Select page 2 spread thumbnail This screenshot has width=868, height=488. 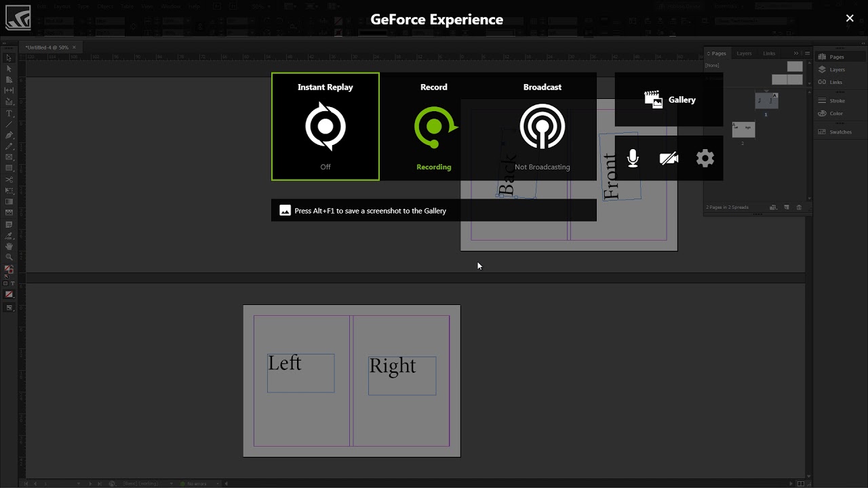(x=743, y=129)
